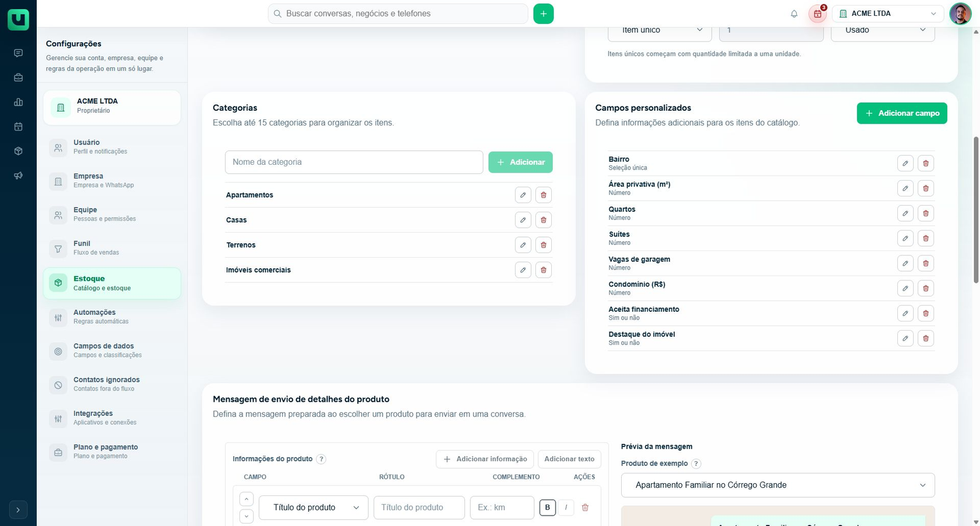Image resolution: width=980 pixels, height=526 pixels.
Task: Open the megaphone campaigns icon
Action: (18, 176)
